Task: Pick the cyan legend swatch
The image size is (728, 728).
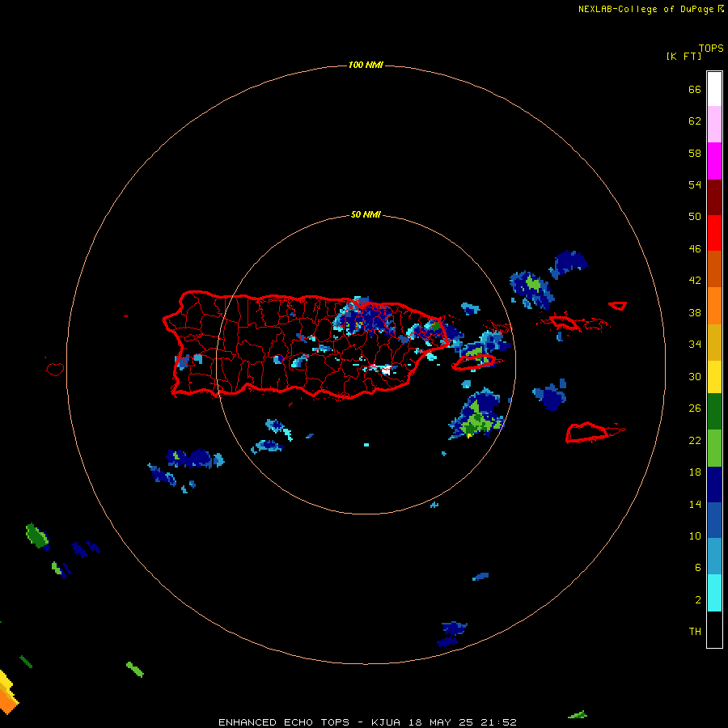Action: coord(714,593)
